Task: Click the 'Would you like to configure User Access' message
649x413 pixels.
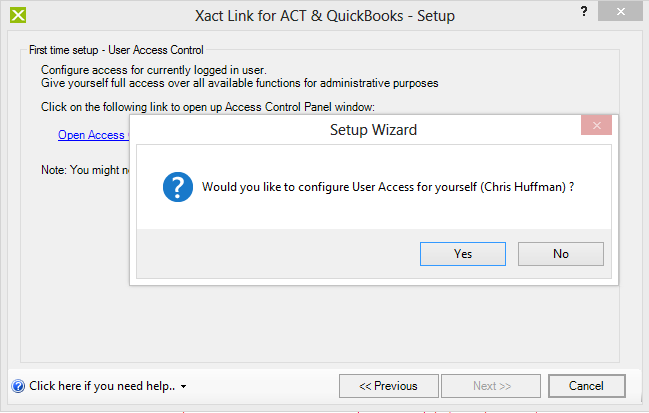Action: tap(388, 187)
